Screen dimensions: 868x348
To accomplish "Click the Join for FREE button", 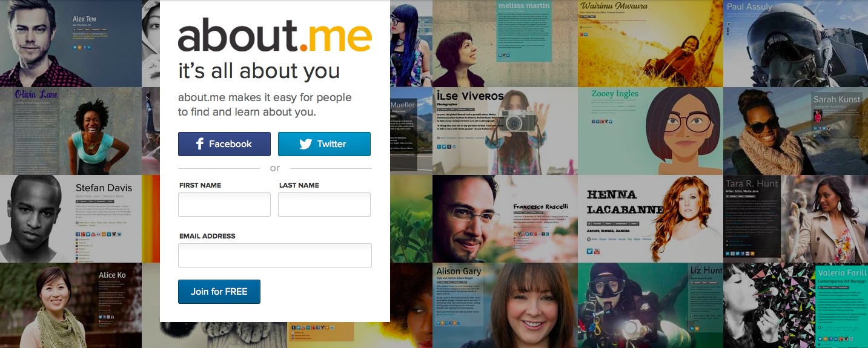I will click(219, 292).
